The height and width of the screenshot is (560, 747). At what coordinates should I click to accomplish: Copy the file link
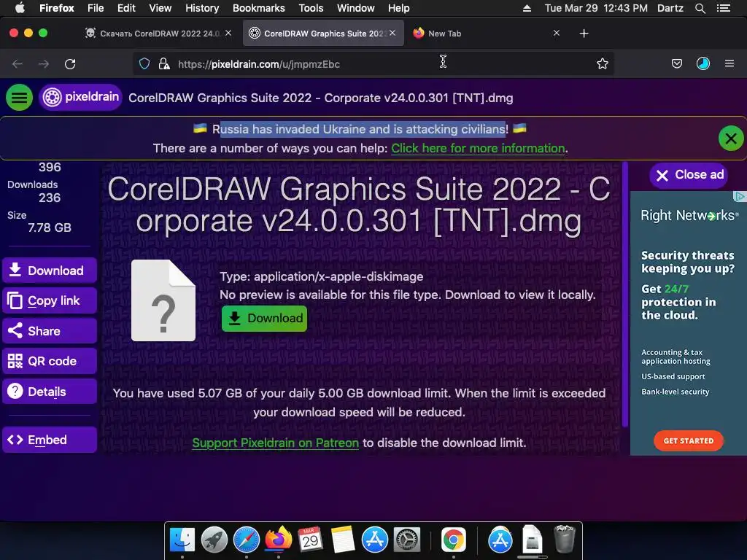point(50,300)
